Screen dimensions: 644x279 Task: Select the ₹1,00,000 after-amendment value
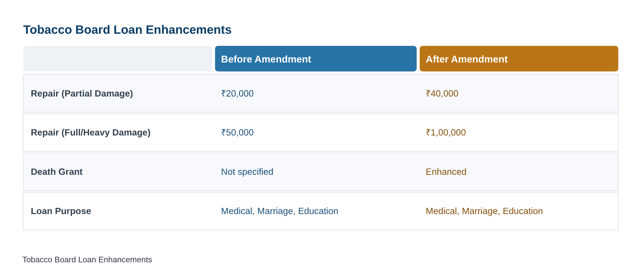pos(446,132)
